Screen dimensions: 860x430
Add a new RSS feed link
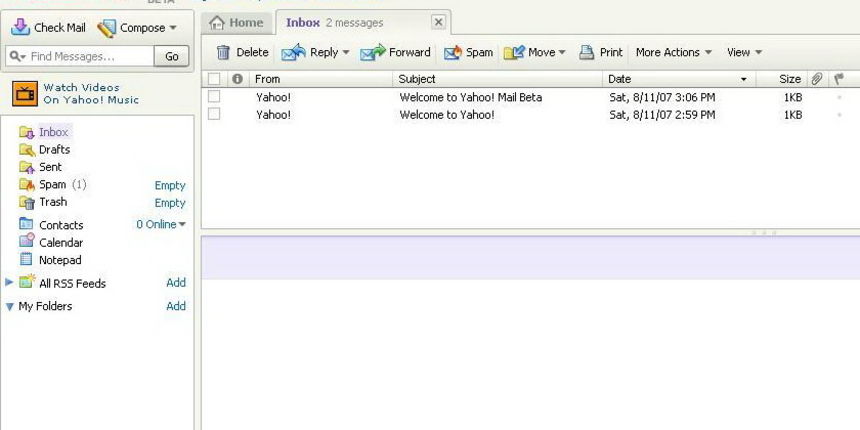(176, 282)
